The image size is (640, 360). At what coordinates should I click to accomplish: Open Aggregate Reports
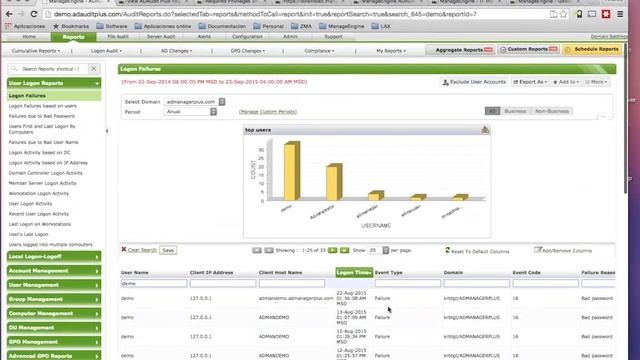(460, 50)
